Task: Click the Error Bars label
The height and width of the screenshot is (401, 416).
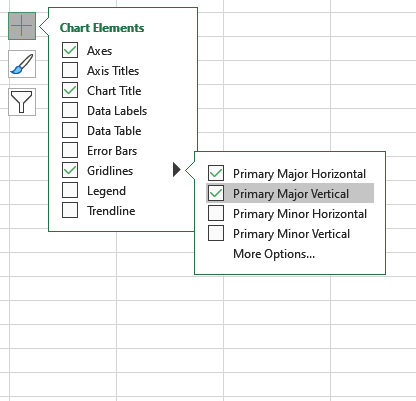Action: (112, 151)
